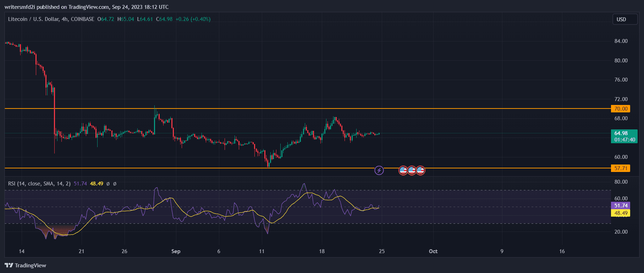Click the yellow RSI average label 48.49
The width and height of the screenshot is (644, 273).
tap(621, 213)
